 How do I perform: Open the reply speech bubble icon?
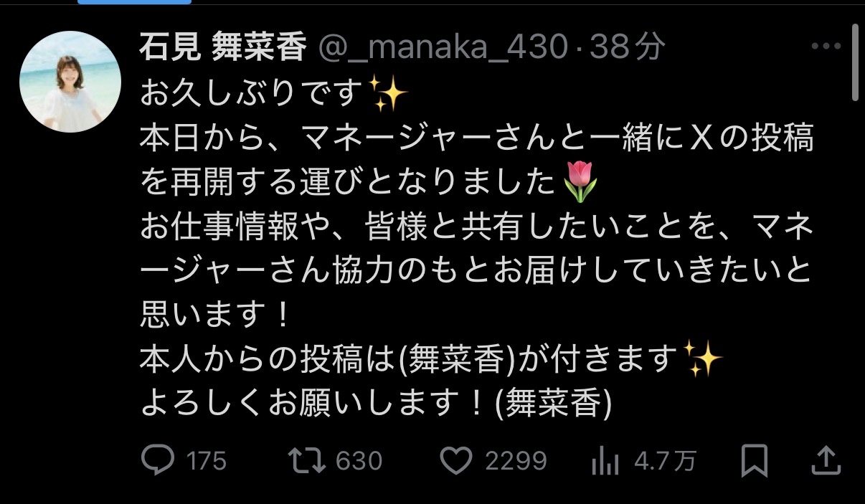(158, 461)
